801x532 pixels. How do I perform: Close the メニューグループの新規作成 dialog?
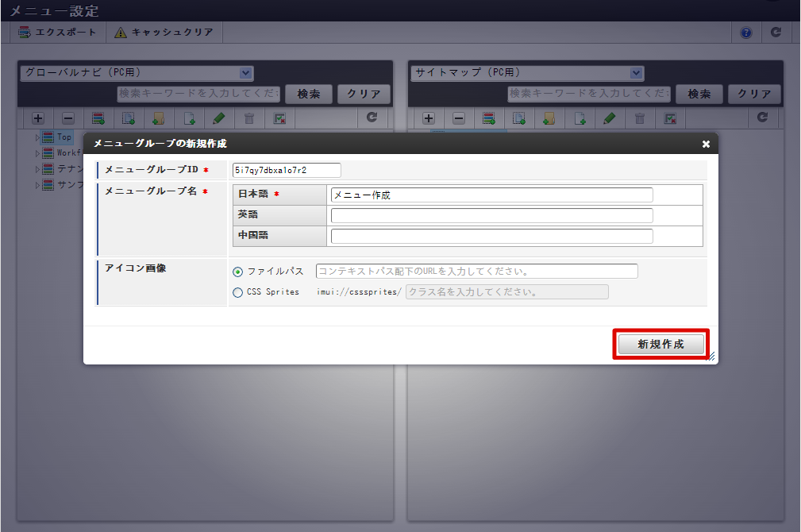click(706, 144)
